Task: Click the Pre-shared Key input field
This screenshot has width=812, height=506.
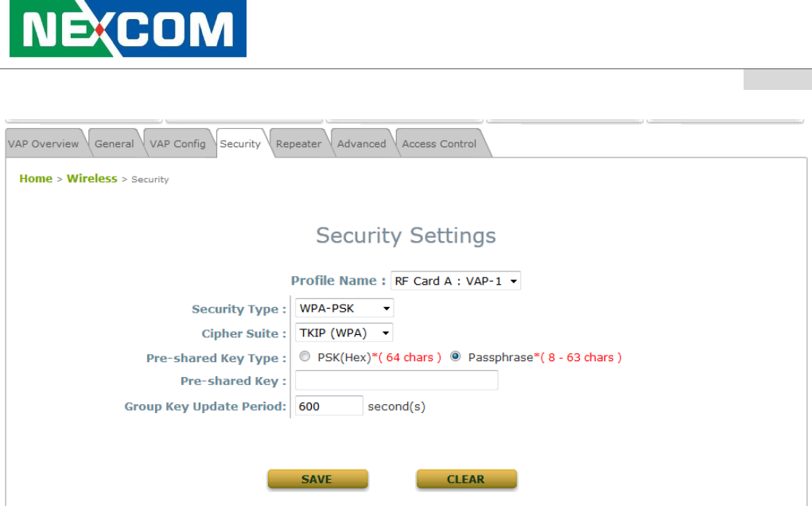Action: (396, 381)
